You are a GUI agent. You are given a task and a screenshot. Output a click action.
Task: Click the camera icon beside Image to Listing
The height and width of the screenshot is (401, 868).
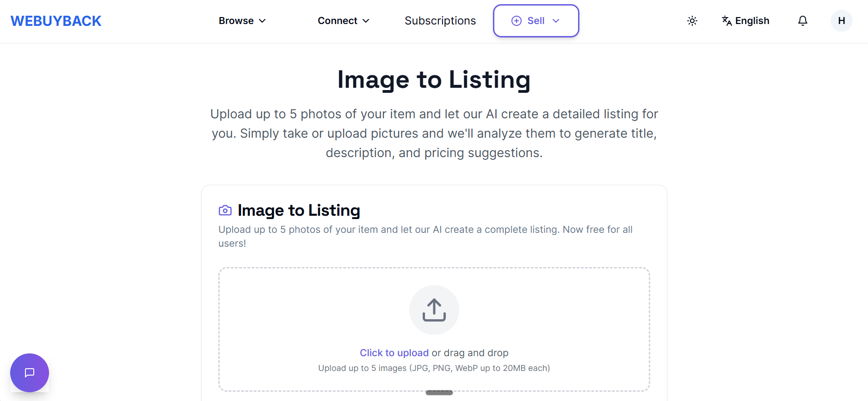tap(225, 210)
